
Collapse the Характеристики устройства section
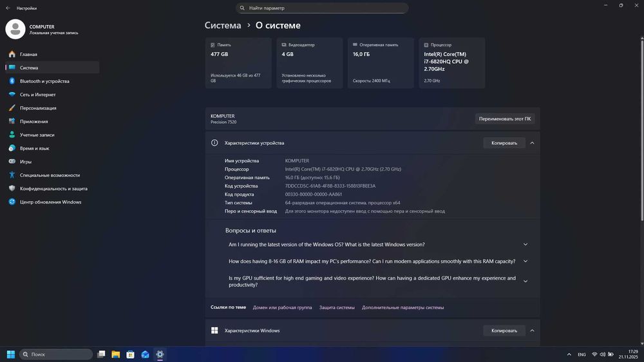click(x=532, y=143)
